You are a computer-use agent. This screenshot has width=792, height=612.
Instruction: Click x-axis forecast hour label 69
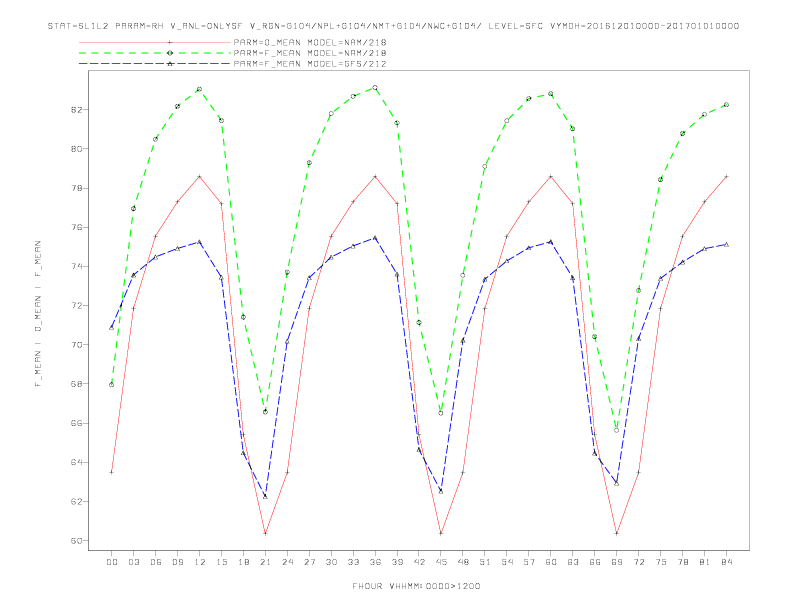pyautogui.click(x=617, y=562)
